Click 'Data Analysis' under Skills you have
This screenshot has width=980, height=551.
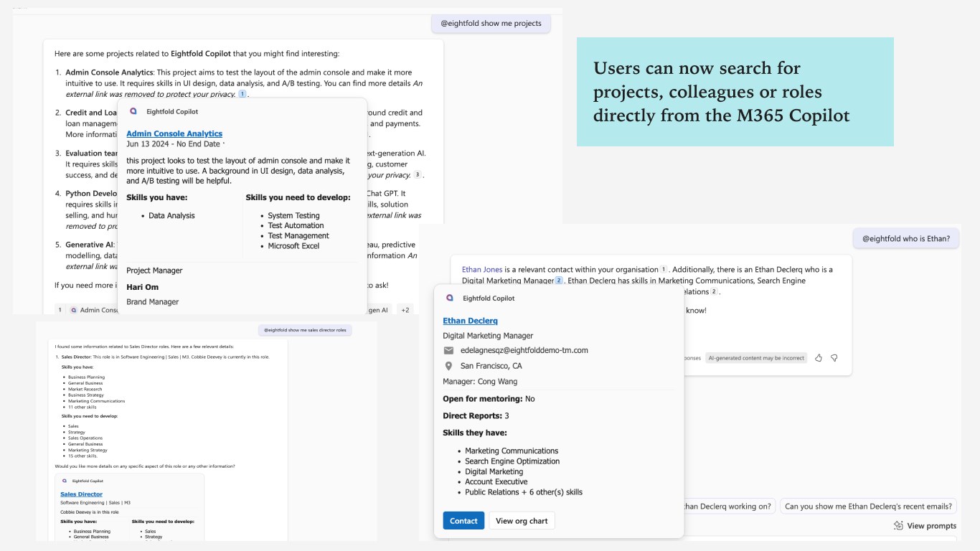click(x=171, y=215)
